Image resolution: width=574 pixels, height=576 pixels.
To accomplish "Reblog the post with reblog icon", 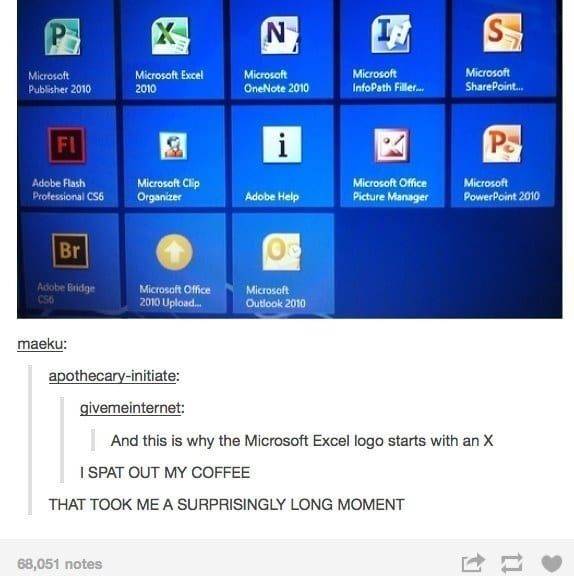I will tap(512, 563).
